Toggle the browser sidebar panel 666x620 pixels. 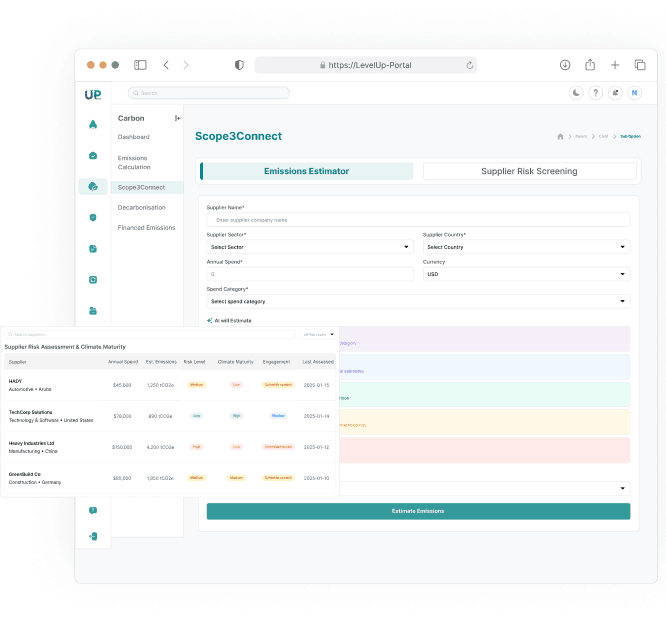pos(140,65)
